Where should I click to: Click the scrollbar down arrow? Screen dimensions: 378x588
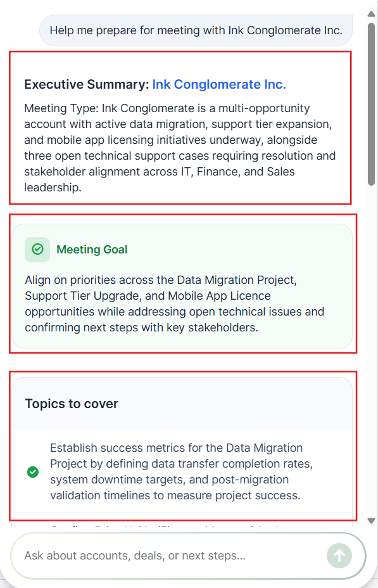click(371, 520)
